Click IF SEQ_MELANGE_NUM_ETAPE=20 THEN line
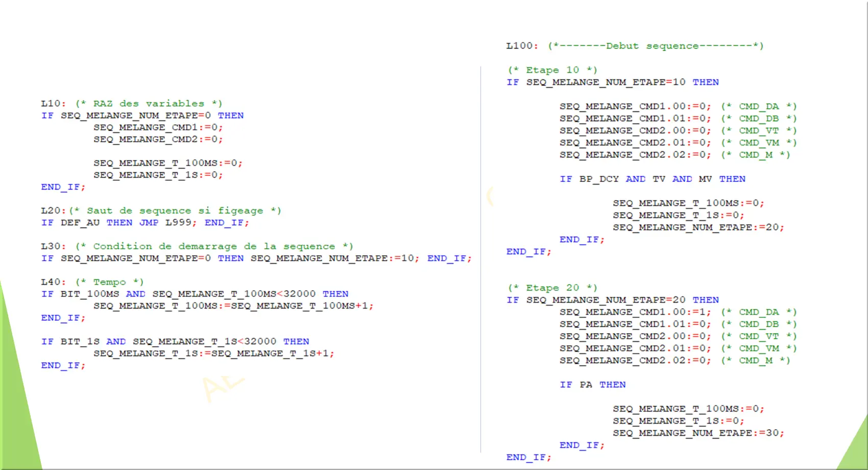868x470 pixels. point(613,300)
